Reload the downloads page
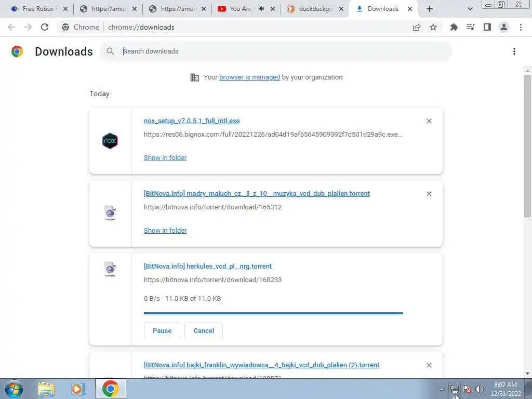 tap(45, 27)
